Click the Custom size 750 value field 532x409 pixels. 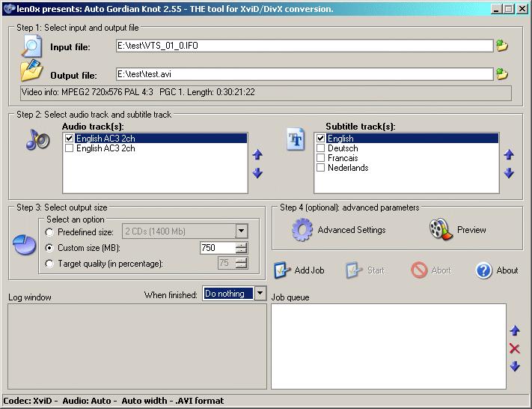point(218,248)
